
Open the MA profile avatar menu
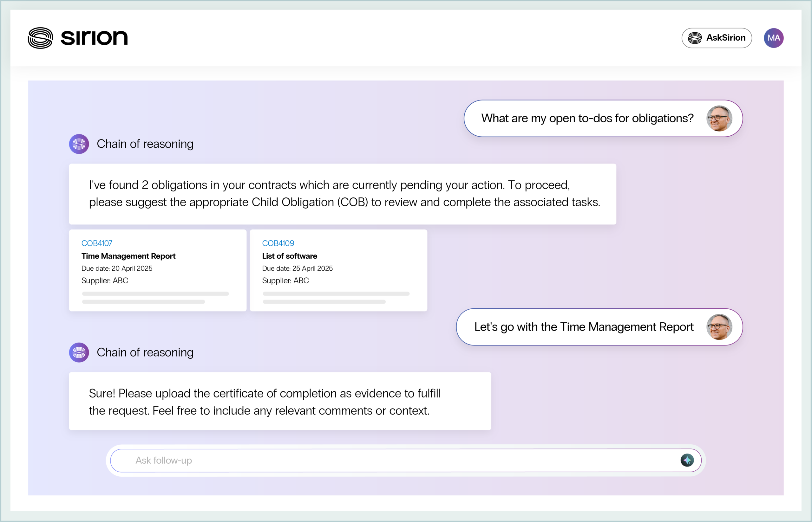[x=773, y=38]
